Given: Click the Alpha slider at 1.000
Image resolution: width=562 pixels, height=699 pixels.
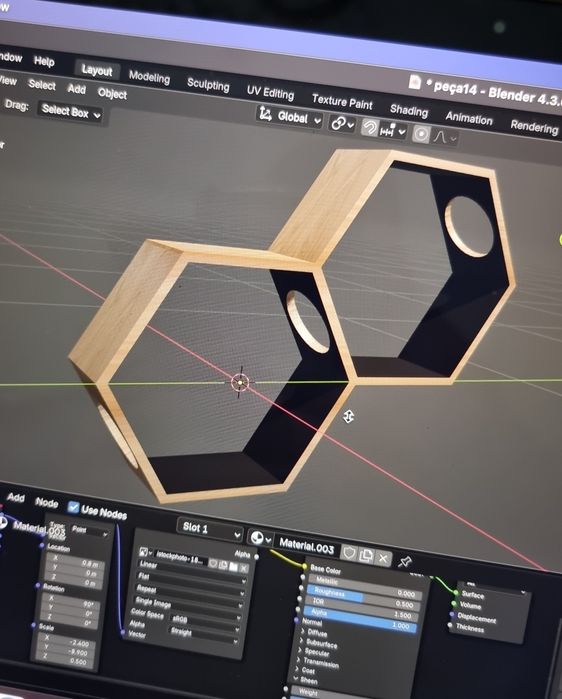Looking at the screenshot, I should tap(360, 619).
